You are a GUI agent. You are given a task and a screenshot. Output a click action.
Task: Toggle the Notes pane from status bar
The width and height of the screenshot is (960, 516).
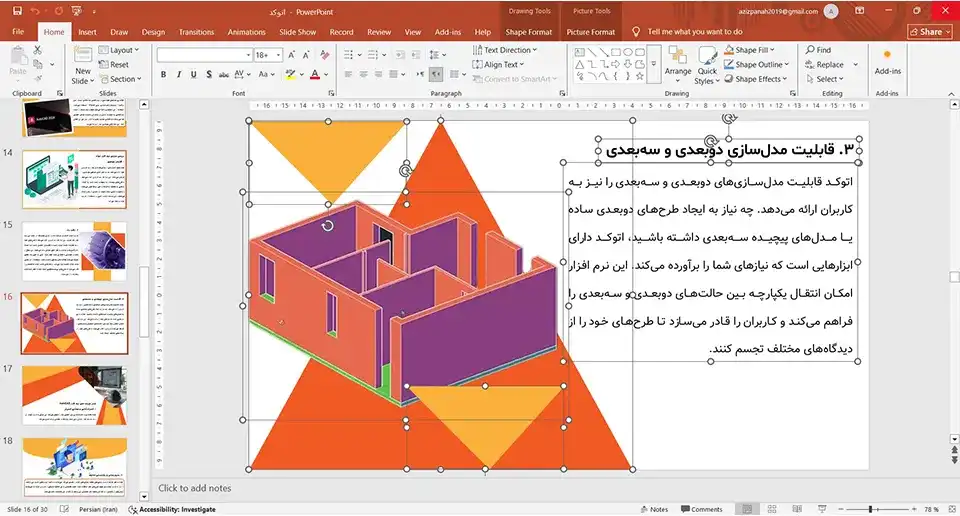tap(654, 509)
